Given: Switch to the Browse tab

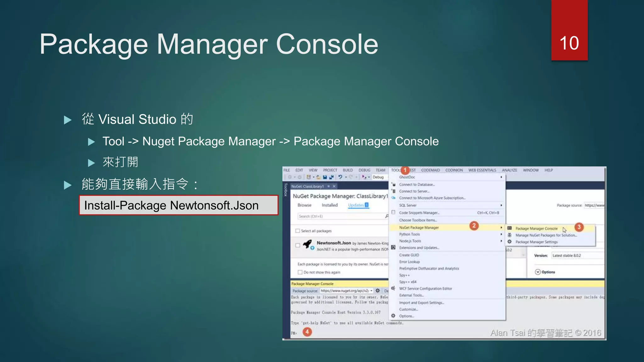Looking at the screenshot, I should (304, 205).
